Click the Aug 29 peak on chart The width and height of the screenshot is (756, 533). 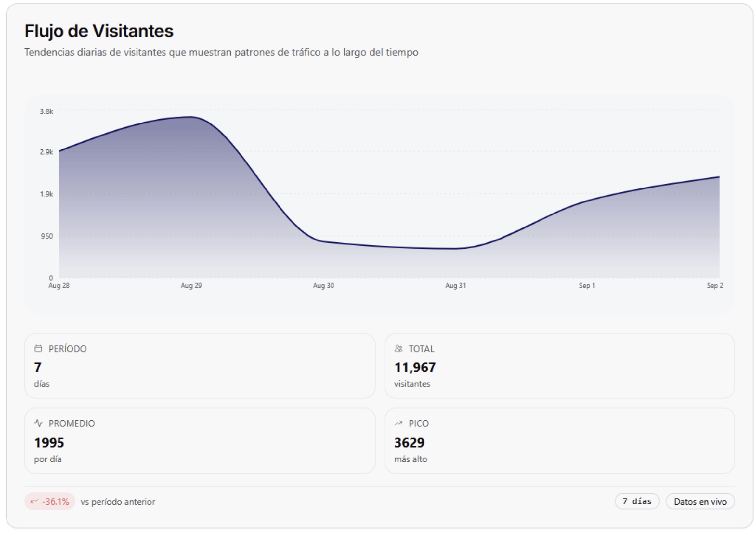point(191,117)
